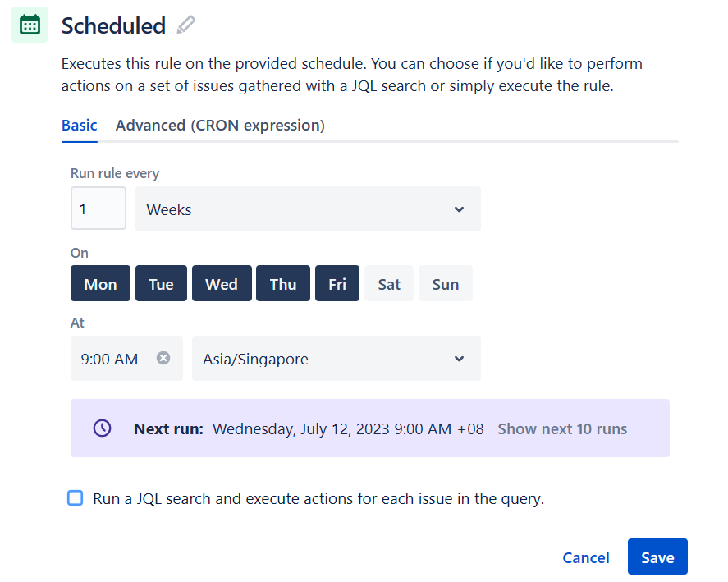Save the scheduled rule

(x=657, y=557)
